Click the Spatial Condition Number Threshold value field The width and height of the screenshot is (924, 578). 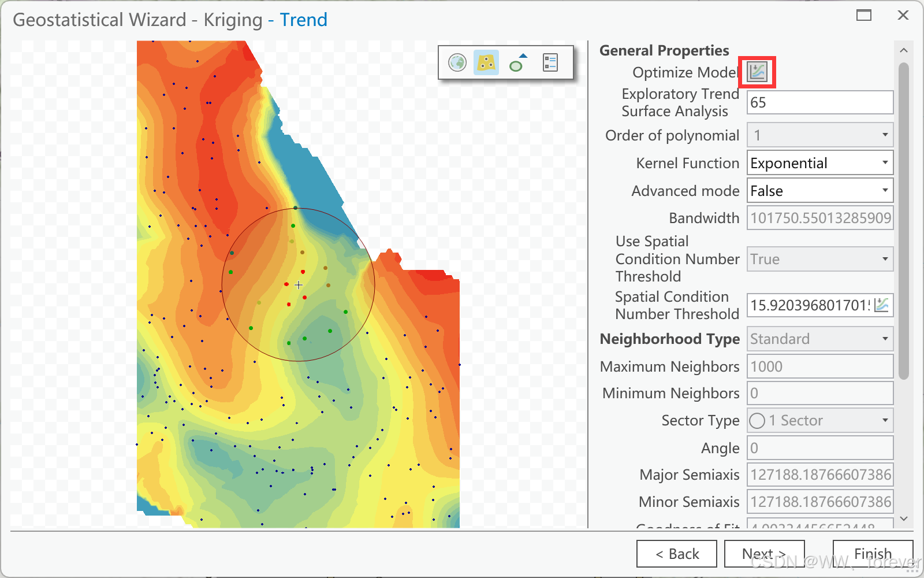810,305
